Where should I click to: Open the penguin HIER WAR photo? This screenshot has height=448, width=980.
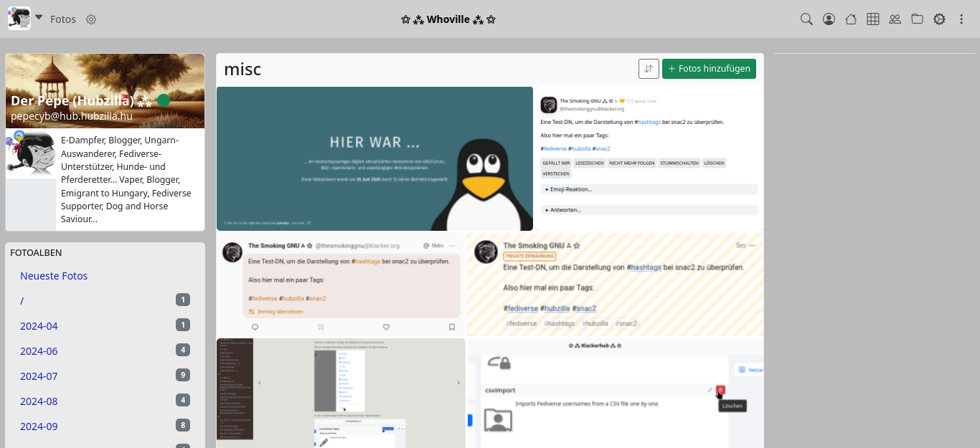pos(374,158)
